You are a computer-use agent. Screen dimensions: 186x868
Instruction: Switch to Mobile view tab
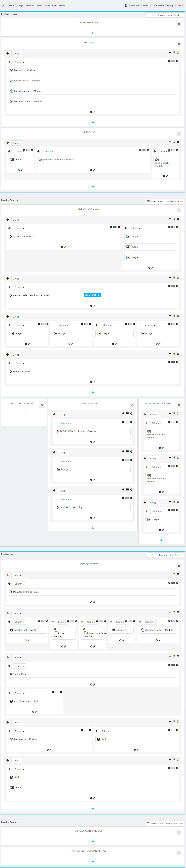pos(62,6)
